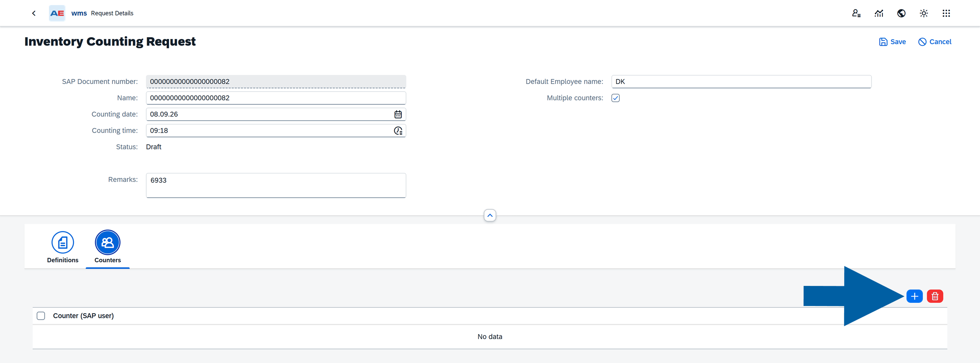The image size is (980, 363).
Task: Open the user settings icon
Action: click(x=856, y=13)
